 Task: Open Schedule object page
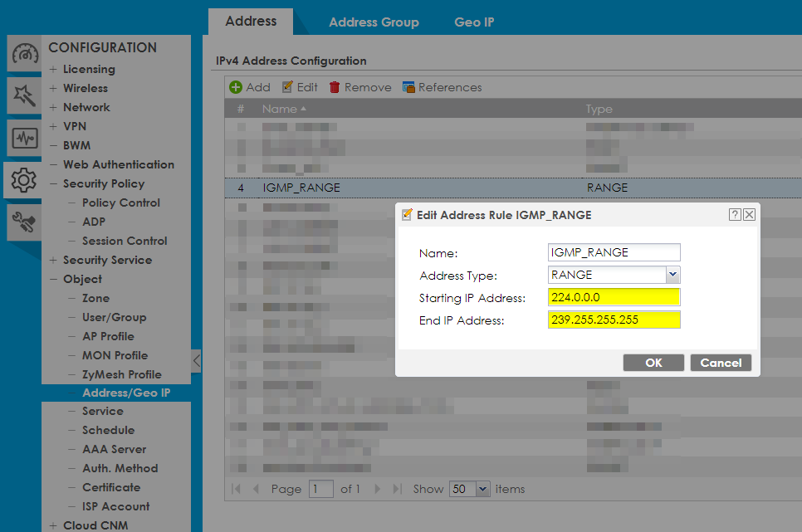pos(109,430)
